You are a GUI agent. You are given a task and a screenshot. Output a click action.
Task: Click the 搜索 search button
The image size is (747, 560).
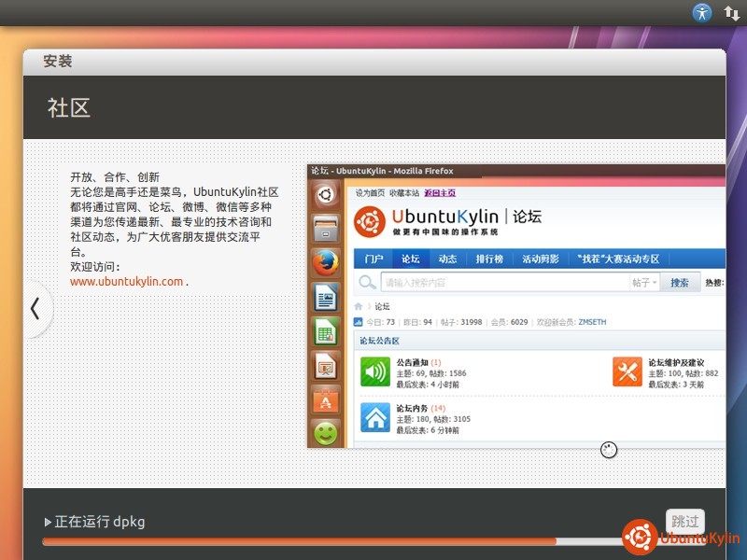click(680, 283)
